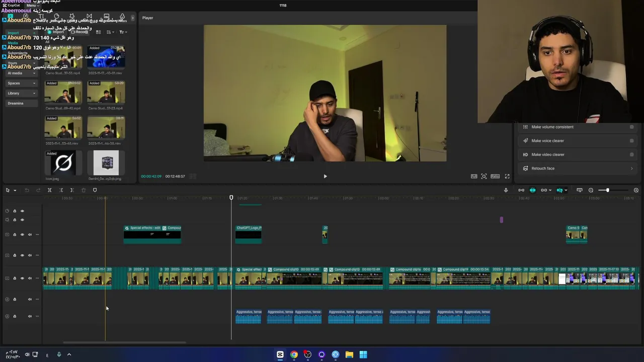This screenshot has width=644, height=362.
Task: Delete the clip portion left of the playhead
Action: pyautogui.click(x=61, y=190)
